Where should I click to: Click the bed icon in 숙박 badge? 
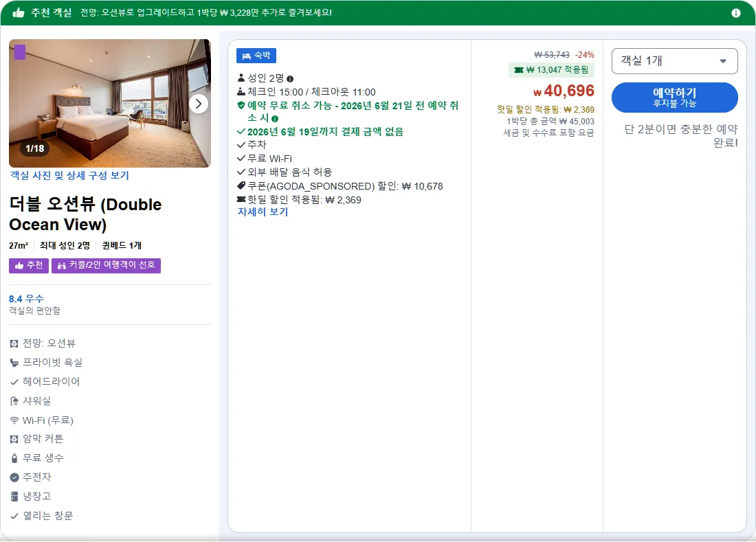(x=246, y=56)
